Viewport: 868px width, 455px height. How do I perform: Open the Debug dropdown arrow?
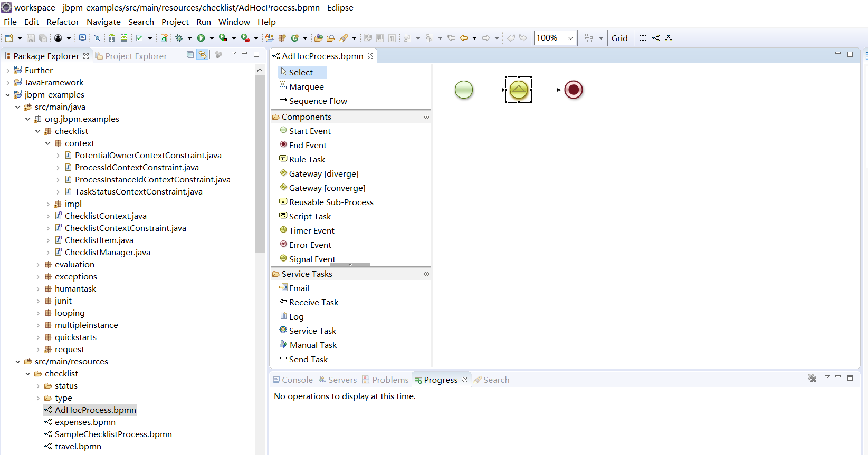click(x=189, y=38)
